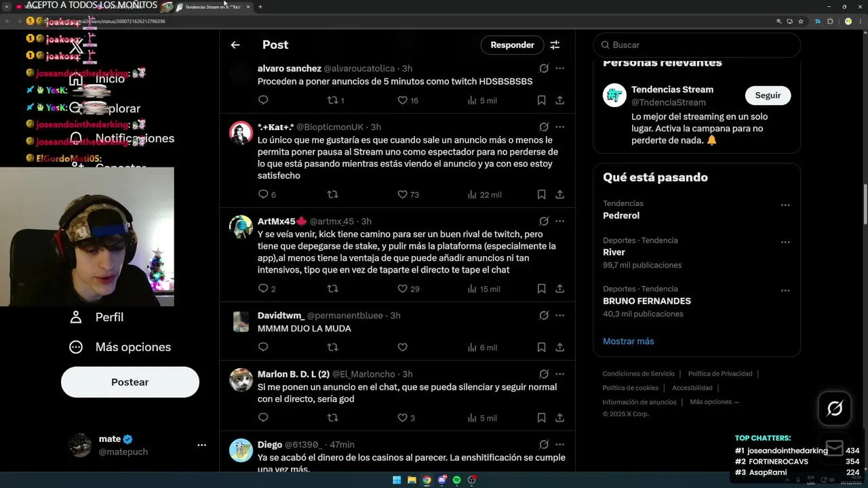Follow Tendencias Stream with Seguir

pyautogui.click(x=768, y=96)
